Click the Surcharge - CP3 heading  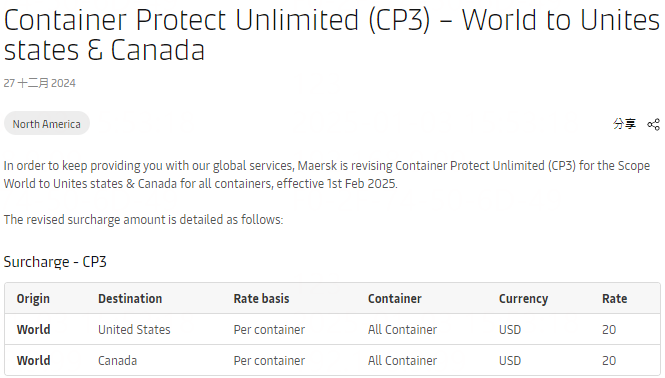(x=55, y=262)
